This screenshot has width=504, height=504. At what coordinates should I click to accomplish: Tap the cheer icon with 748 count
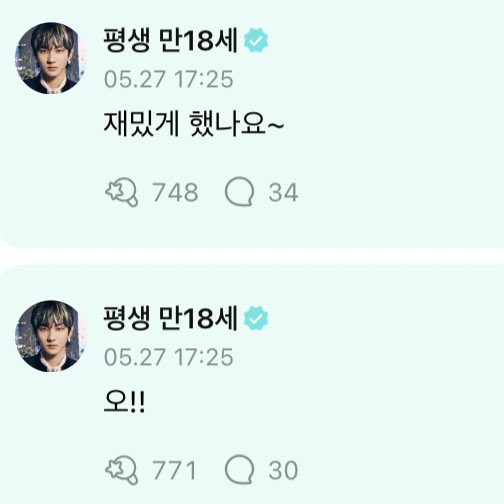click(x=122, y=193)
